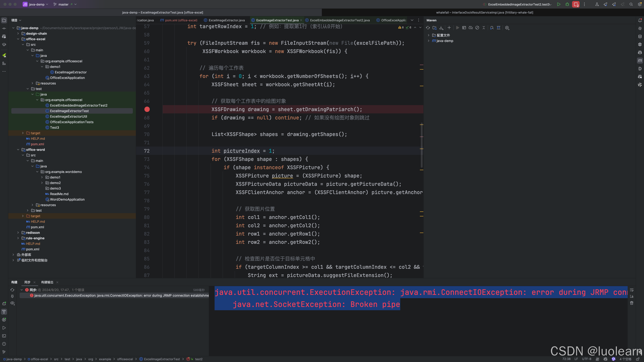The width and height of the screenshot is (644, 362).
Task: Click the Debug bug icon in toolbar
Action: pyautogui.click(x=567, y=4)
